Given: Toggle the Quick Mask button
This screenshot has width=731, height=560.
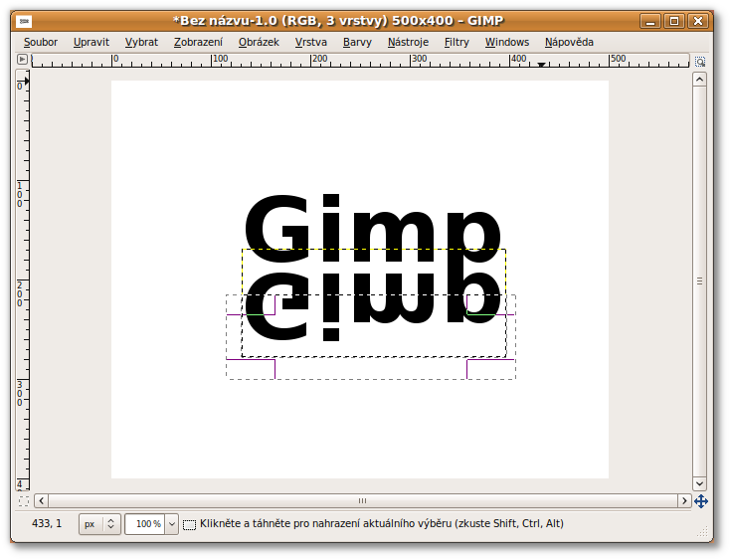Looking at the screenshot, I should click(x=23, y=501).
